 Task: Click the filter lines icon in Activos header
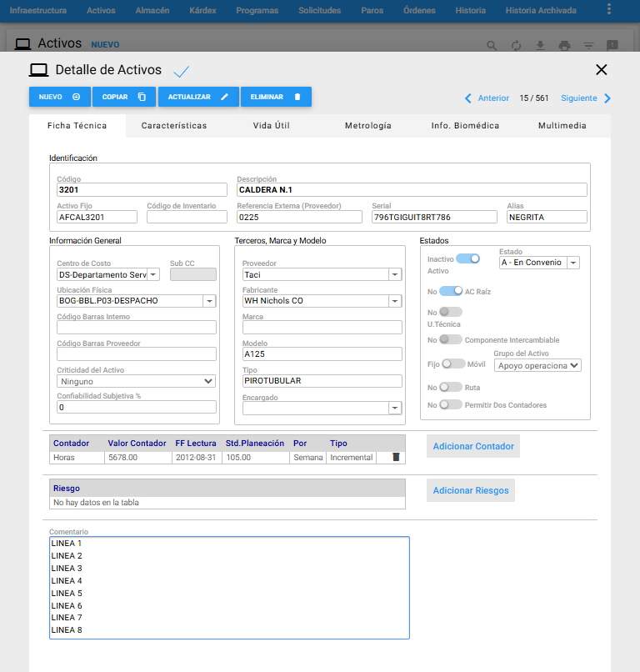588,45
